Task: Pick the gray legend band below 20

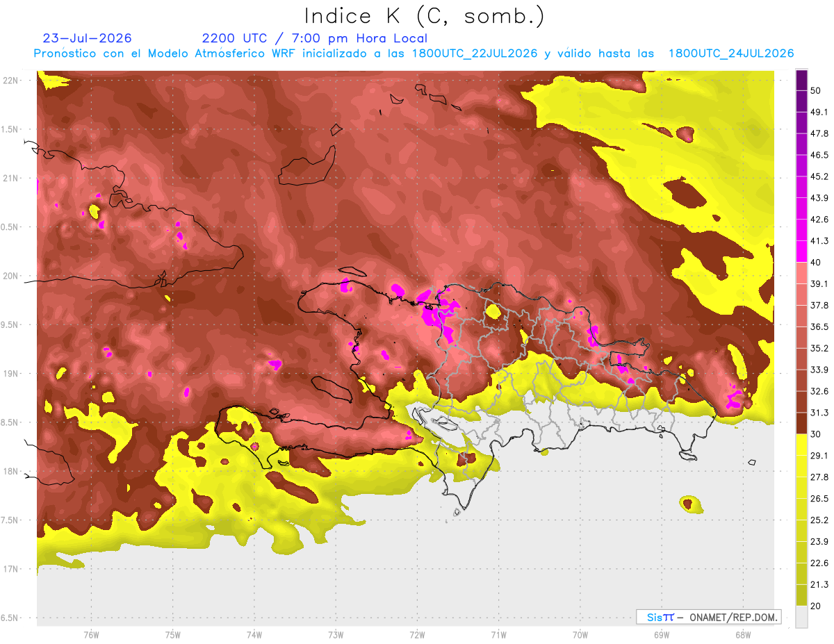Action: tap(801, 616)
